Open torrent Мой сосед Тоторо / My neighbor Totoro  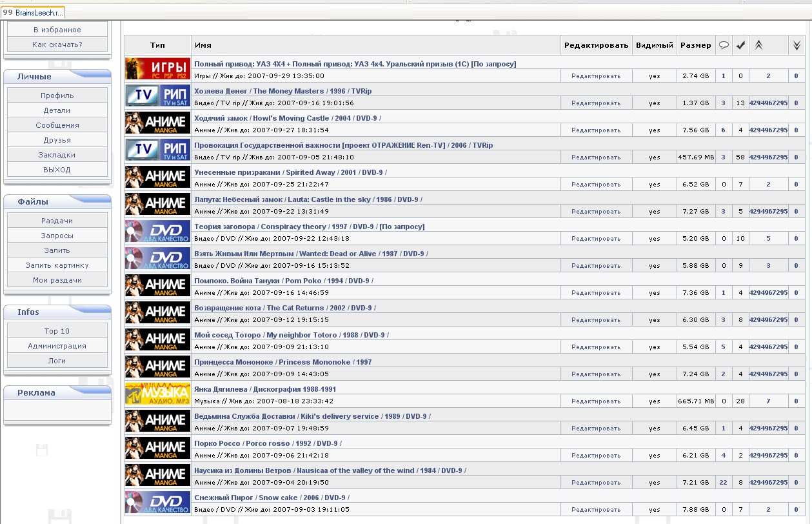pyautogui.click(x=291, y=335)
